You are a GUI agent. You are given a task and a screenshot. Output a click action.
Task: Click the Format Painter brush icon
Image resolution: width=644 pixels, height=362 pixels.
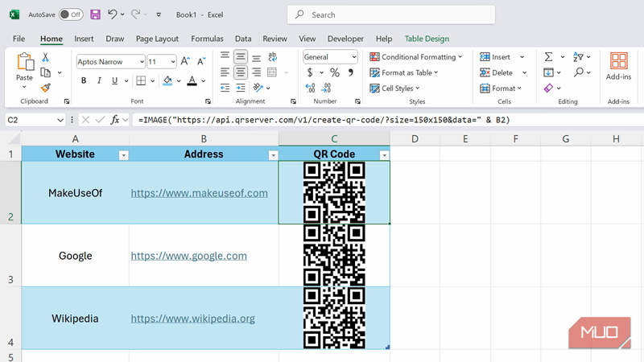click(46, 88)
